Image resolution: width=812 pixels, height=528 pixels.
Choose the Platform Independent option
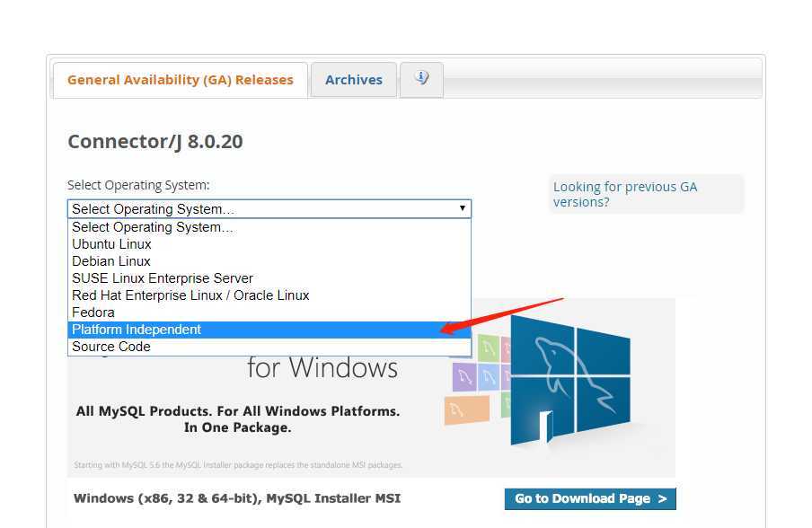coord(269,330)
